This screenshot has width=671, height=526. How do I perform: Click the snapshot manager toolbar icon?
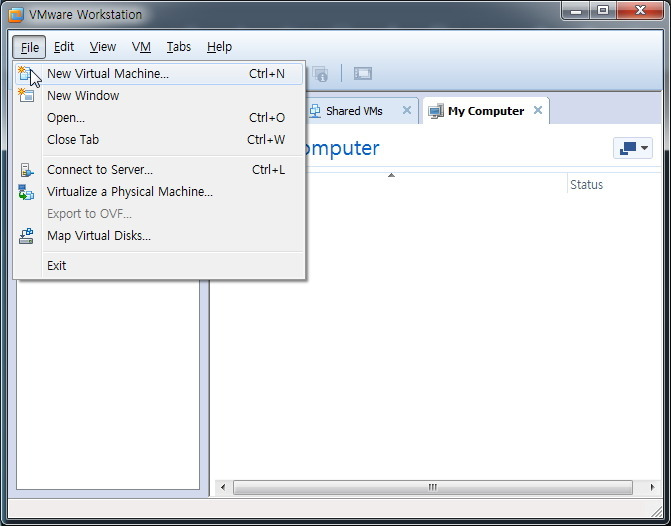point(320,74)
